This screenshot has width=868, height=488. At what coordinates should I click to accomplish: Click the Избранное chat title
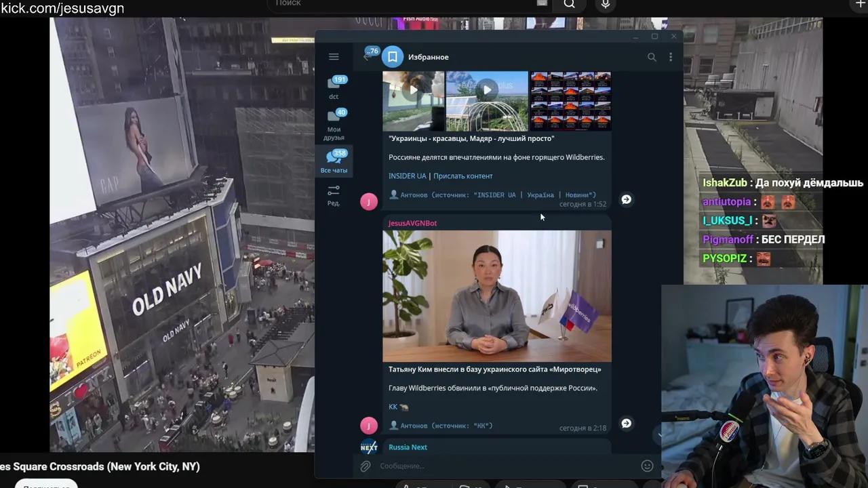click(x=429, y=57)
